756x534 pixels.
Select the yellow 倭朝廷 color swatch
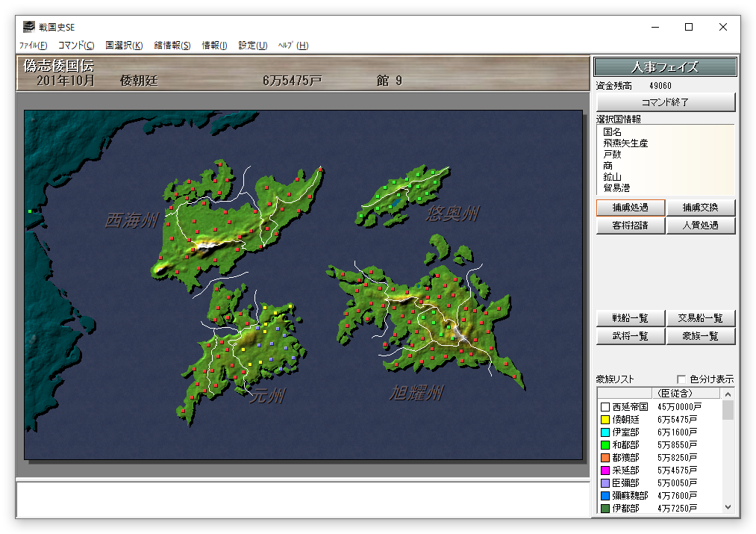coord(605,420)
